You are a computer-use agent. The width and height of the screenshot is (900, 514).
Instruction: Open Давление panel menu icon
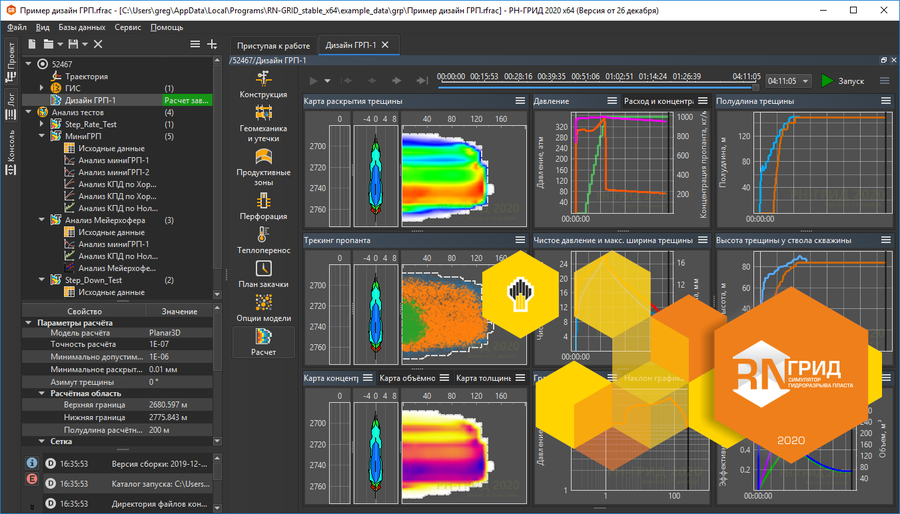pyautogui.click(x=612, y=101)
